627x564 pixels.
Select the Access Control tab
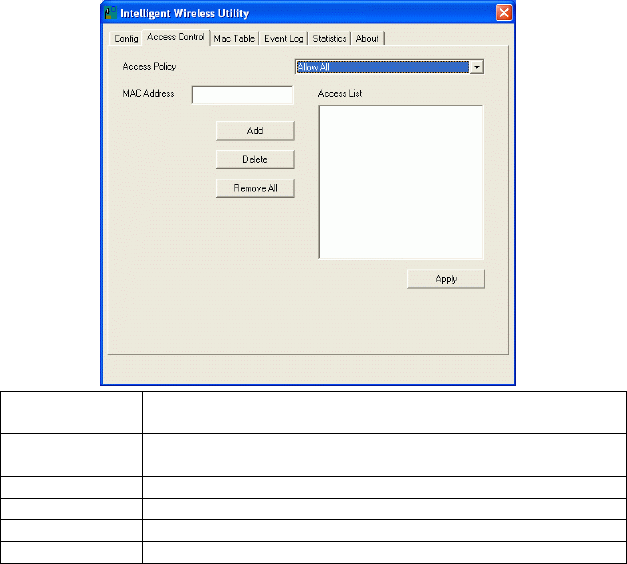[x=176, y=37]
